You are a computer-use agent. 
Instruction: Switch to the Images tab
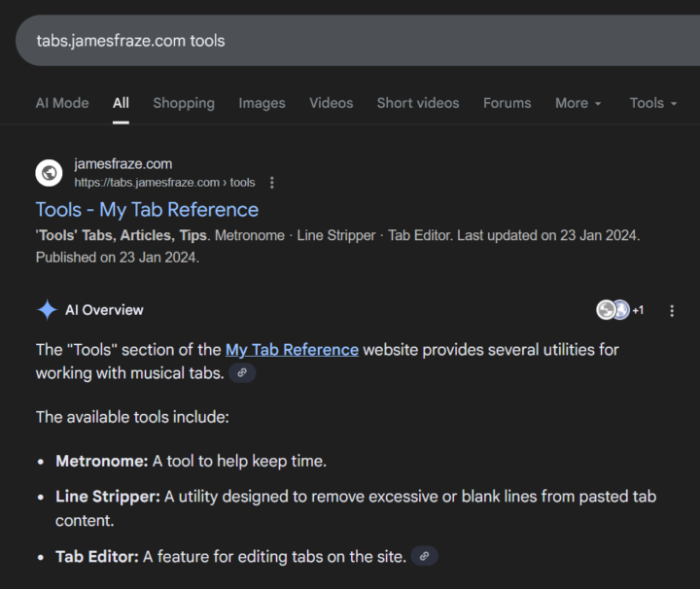pos(262,103)
